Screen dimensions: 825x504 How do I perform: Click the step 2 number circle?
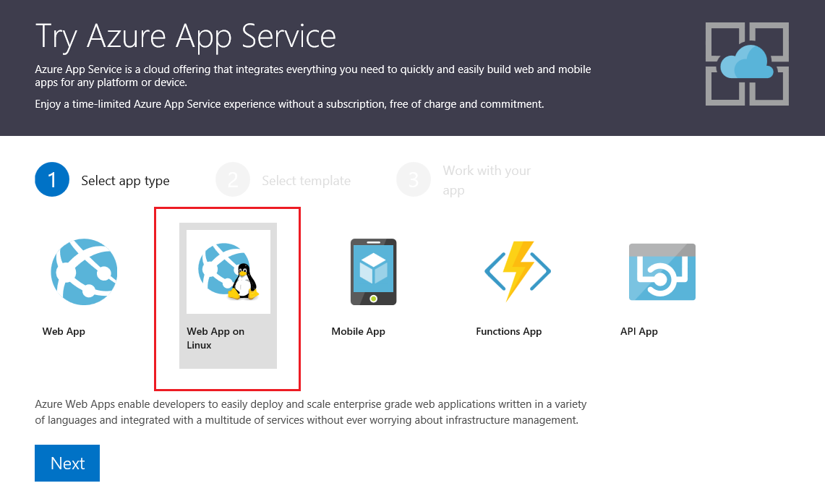pos(233,180)
